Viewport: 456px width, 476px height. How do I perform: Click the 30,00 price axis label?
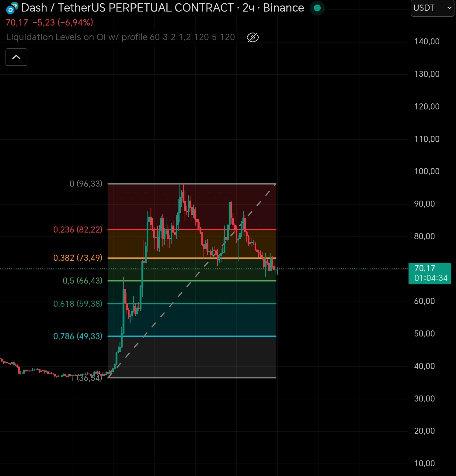point(424,399)
